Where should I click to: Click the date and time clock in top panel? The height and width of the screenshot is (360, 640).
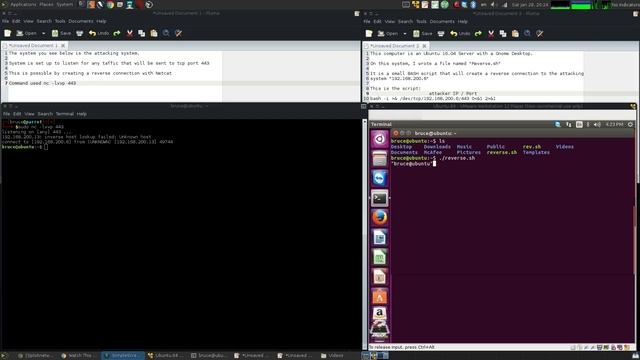pyautogui.click(x=530, y=5)
